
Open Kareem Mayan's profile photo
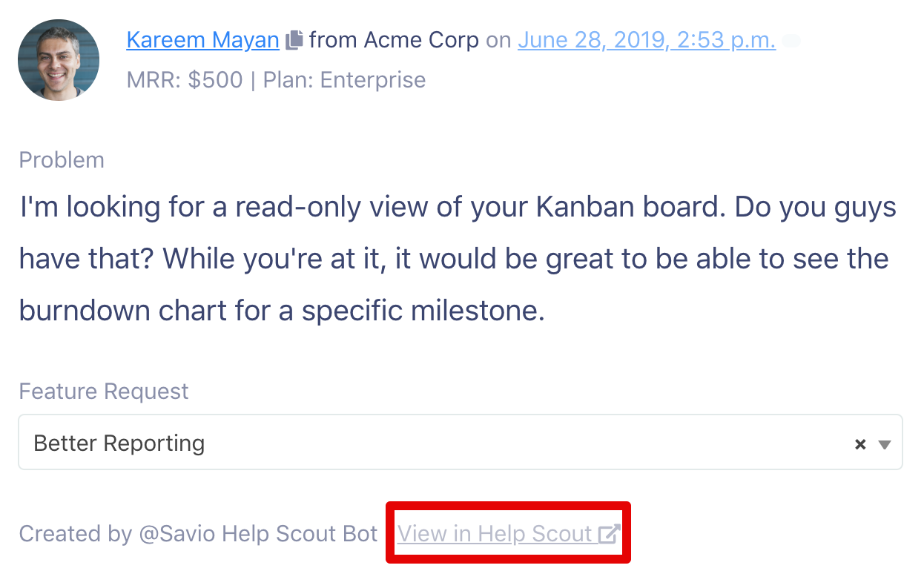click(x=59, y=60)
